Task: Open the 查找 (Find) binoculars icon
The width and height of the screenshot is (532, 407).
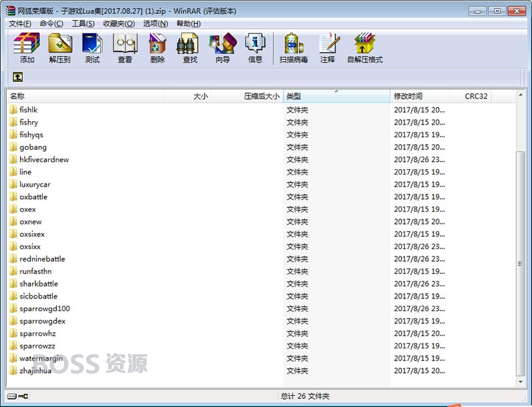Action: [x=187, y=43]
